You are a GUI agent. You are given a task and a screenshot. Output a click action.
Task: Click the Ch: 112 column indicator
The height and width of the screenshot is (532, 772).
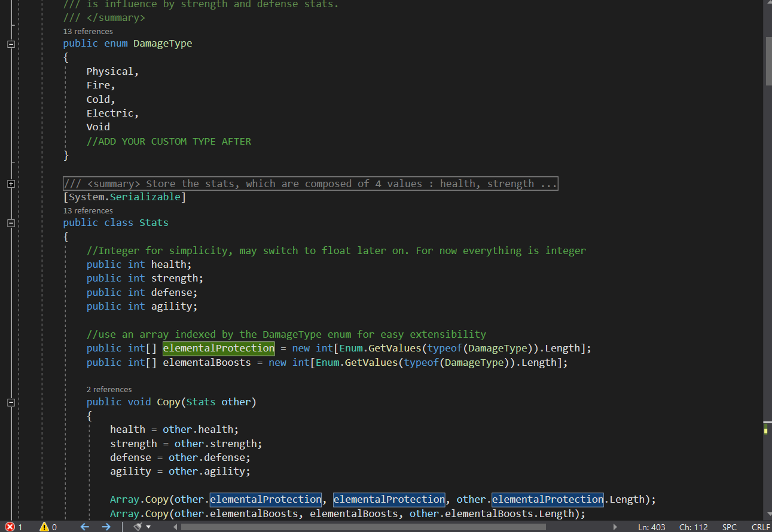[694, 527]
